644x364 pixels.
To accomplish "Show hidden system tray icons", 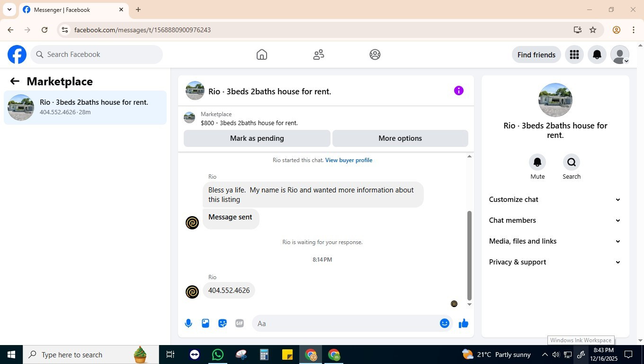I will coord(545,355).
